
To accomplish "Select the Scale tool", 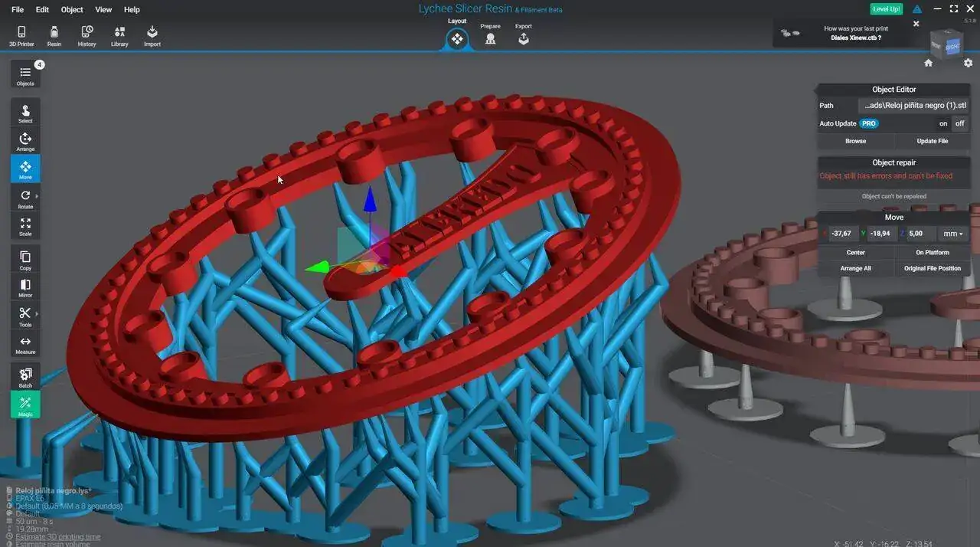I will click(25, 227).
